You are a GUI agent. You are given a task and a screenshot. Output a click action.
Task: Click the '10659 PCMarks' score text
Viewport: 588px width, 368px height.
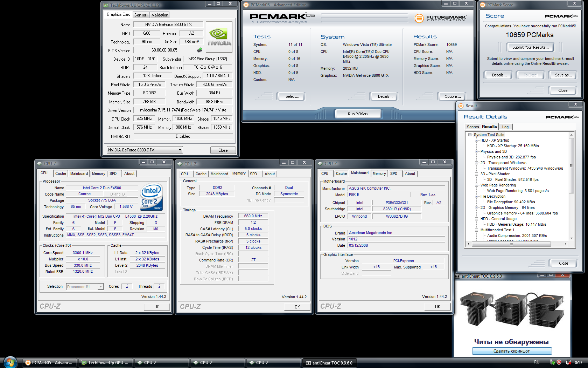530,35
